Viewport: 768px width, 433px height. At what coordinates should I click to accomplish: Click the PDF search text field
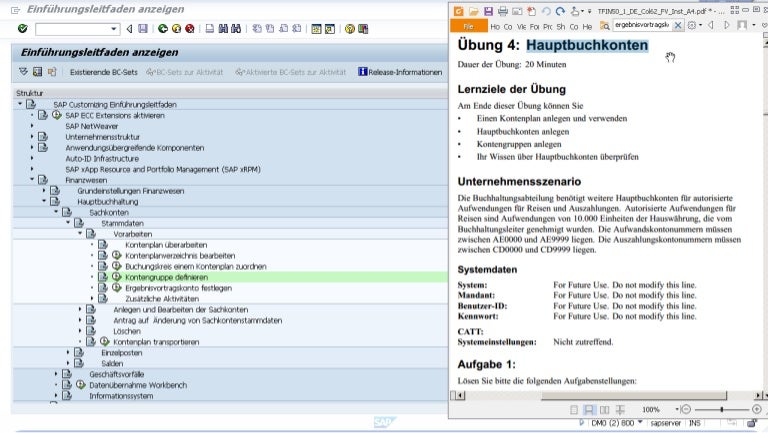point(639,26)
